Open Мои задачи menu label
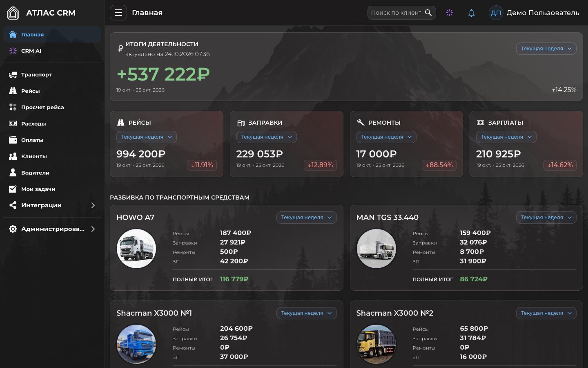588x368 pixels. point(38,189)
